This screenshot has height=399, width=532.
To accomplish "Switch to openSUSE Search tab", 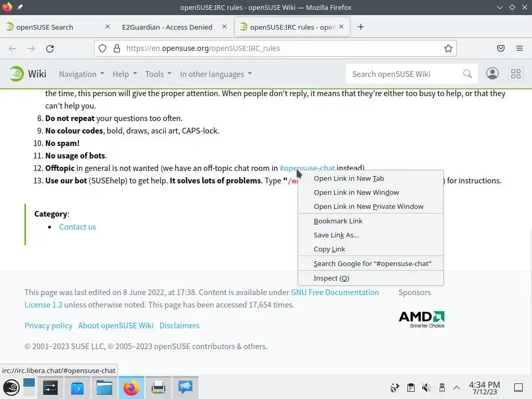I will (57, 27).
